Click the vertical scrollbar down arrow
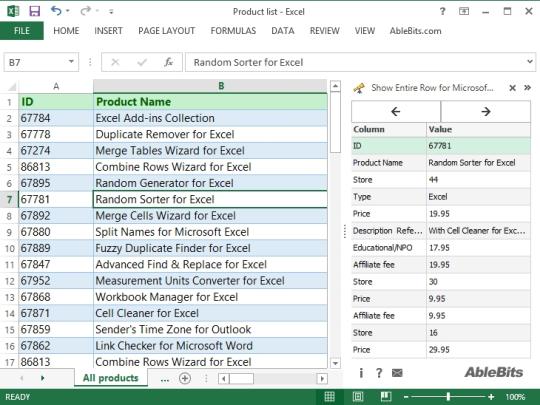The width and height of the screenshot is (540, 405). pos(335,363)
